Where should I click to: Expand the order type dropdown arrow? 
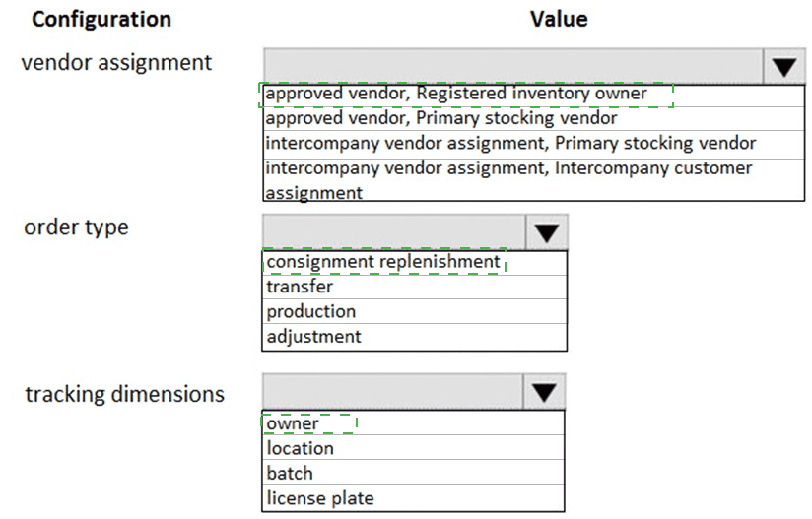click(547, 232)
